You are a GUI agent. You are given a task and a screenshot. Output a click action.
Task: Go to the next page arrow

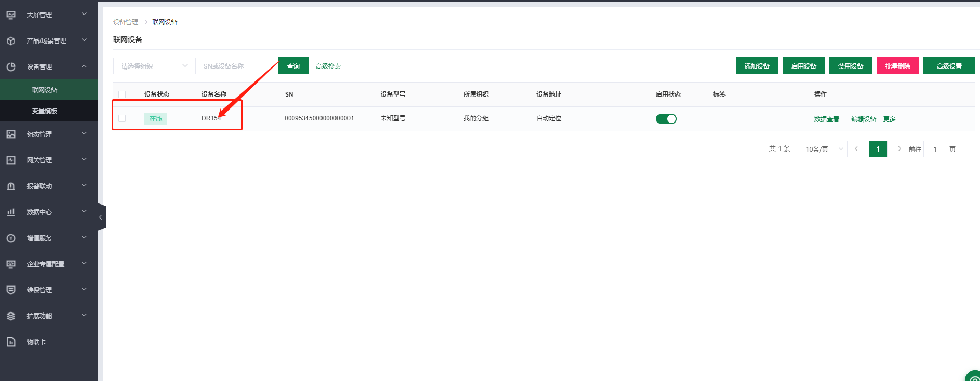[900, 149]
